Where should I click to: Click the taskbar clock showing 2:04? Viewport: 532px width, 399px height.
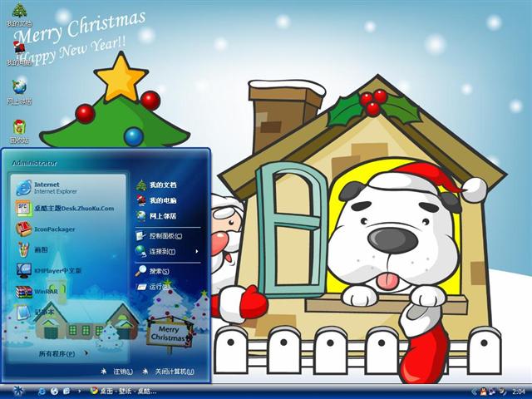point(519,392)
